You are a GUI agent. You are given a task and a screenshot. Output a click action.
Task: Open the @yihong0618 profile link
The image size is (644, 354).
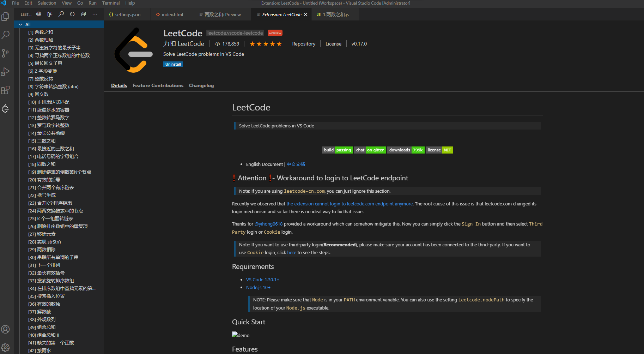coord(268,224)
